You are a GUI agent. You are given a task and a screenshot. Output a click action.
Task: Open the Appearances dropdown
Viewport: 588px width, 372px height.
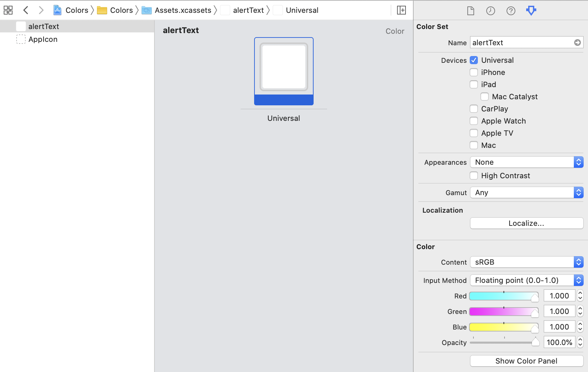coord(526,162)
